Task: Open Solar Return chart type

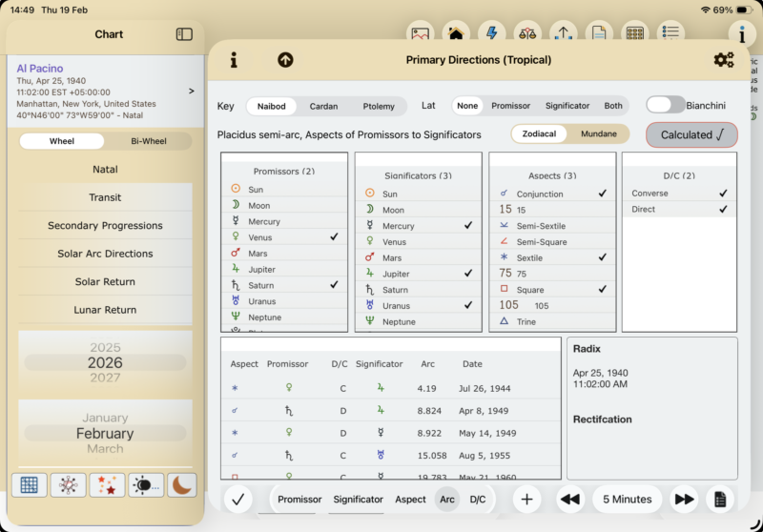Action: 105,281
